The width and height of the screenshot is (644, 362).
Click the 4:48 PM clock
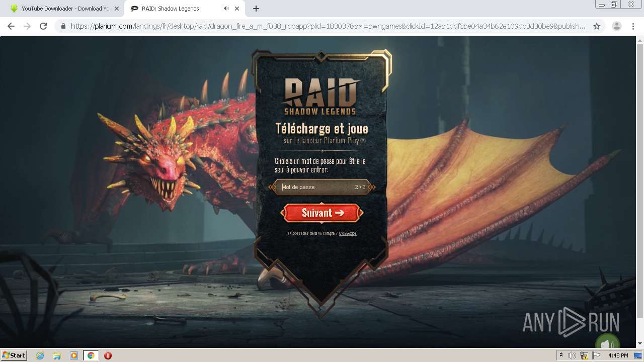(618, 355)
